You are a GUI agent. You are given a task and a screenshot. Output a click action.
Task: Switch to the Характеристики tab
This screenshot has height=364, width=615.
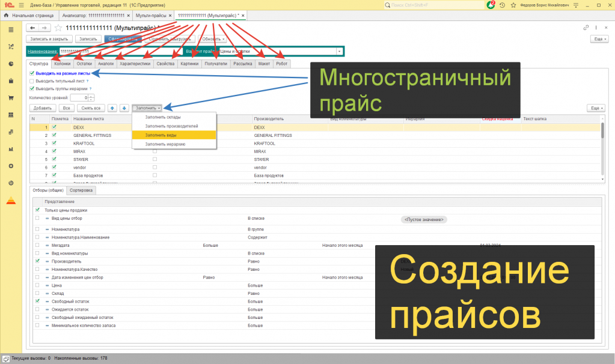pyautogui.click(x=135, y=64)
